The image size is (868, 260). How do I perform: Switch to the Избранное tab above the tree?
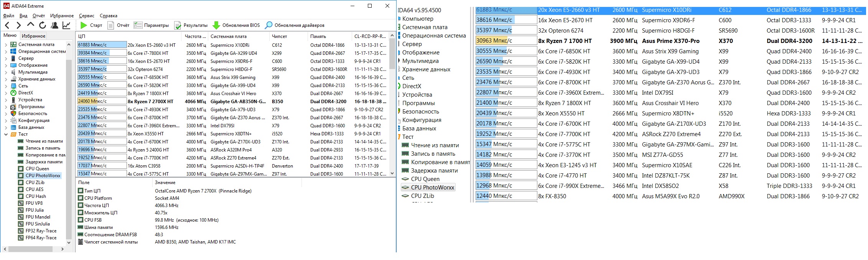pos(33,36)
